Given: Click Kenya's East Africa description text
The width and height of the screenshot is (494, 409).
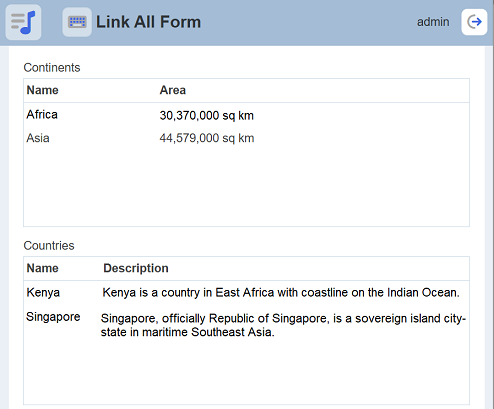Looking at the screenshot, I should click(x=281, y=293).
